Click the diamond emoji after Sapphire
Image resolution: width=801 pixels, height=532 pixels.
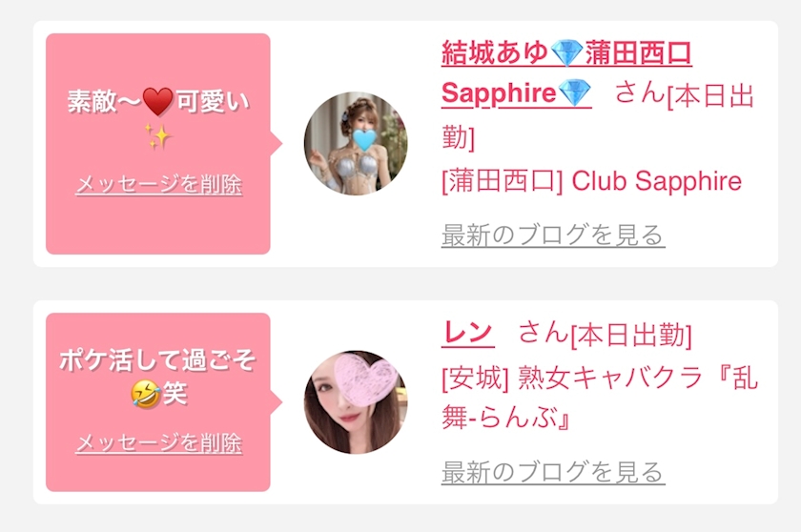pyautogui.click(x=575, y=92)
